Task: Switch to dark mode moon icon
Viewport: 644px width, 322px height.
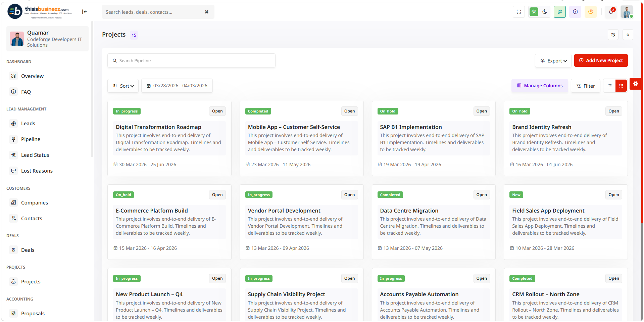Action: [x=545, y=12]
